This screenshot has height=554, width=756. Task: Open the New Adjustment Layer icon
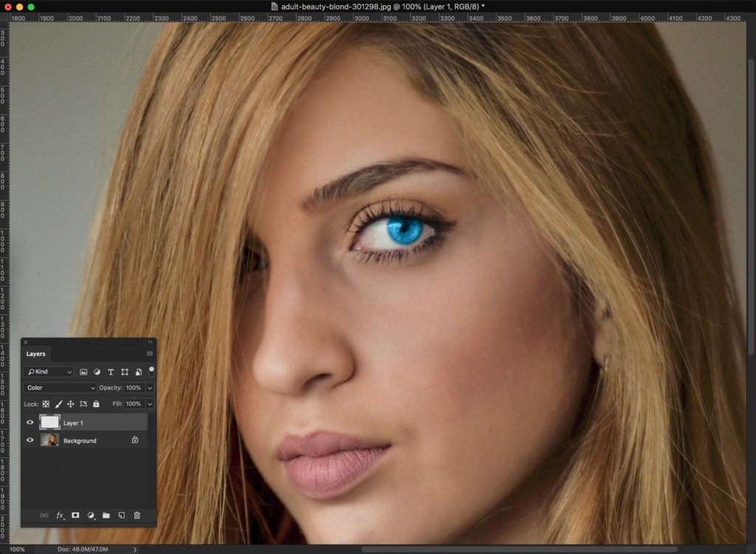(x=91, y=515)
